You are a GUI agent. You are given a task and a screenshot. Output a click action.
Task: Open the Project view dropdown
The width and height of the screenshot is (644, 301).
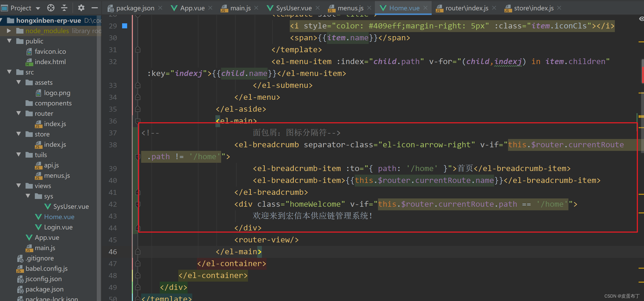pos(38,8)
